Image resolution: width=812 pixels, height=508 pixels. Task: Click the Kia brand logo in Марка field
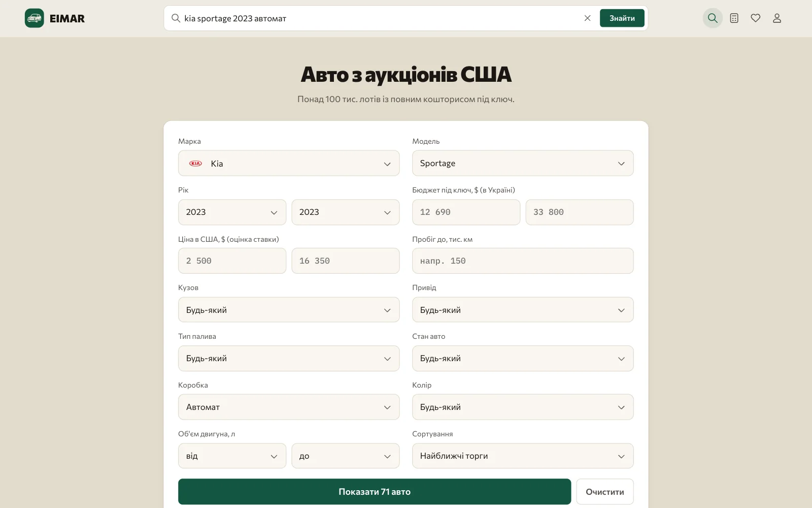pyautogui.click(x=195, y=164)
